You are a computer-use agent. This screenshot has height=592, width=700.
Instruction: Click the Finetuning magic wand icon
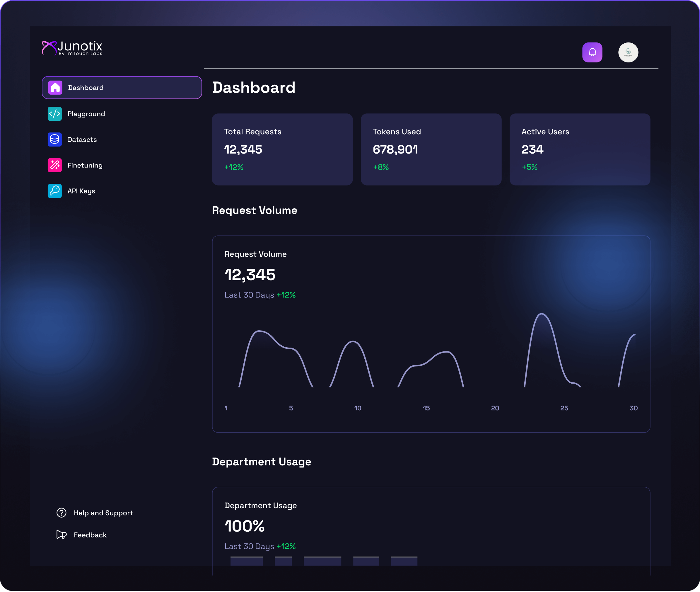click(x=55, y=165)
